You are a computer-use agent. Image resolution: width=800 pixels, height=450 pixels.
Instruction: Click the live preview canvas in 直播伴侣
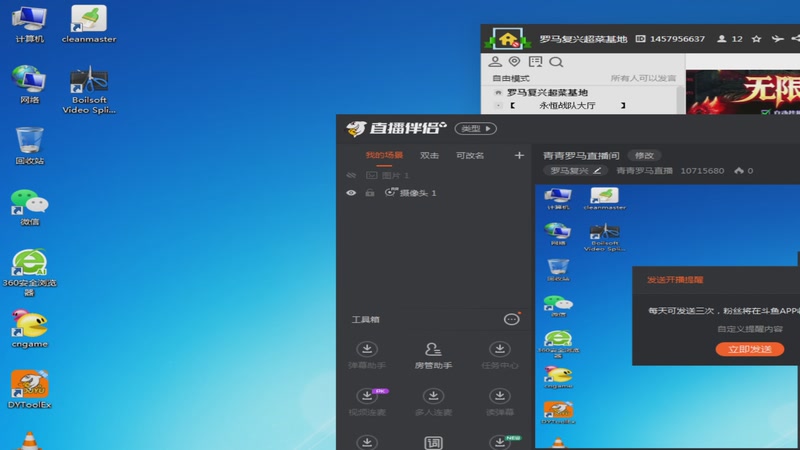pos(667,316)
